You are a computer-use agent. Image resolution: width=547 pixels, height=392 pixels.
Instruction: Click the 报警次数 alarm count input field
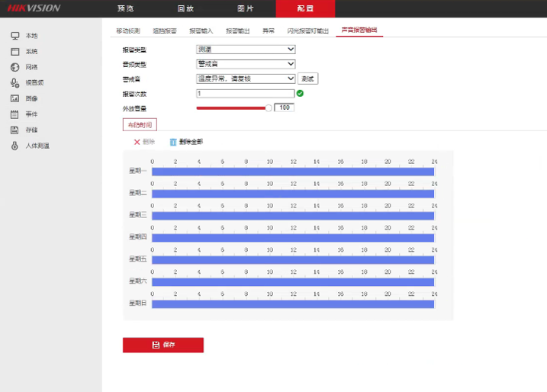pos(245,94)
